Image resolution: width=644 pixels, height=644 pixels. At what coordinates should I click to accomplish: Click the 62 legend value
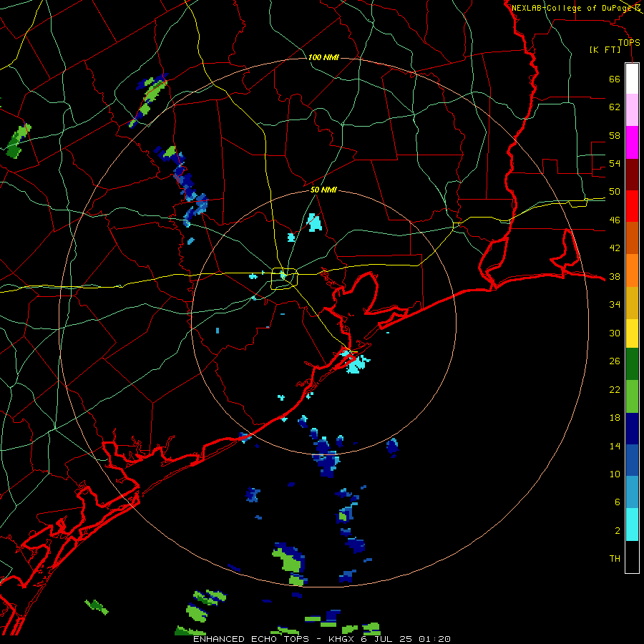point(615,107)
